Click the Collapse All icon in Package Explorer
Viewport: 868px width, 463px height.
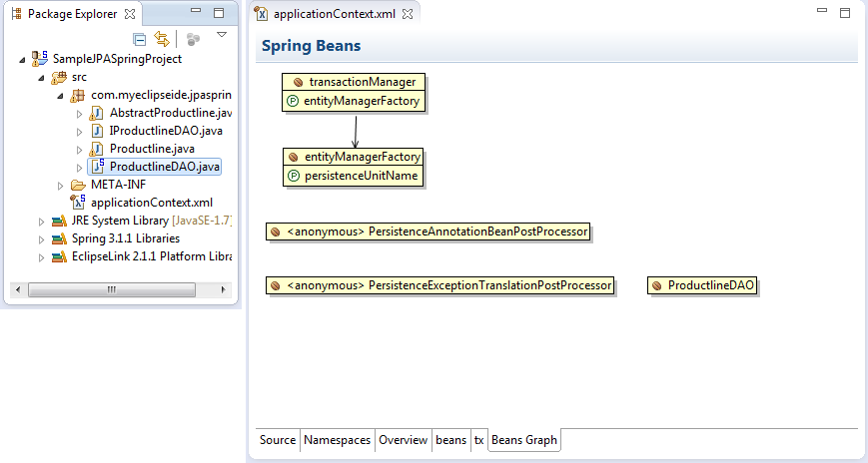tap(140, 39)
